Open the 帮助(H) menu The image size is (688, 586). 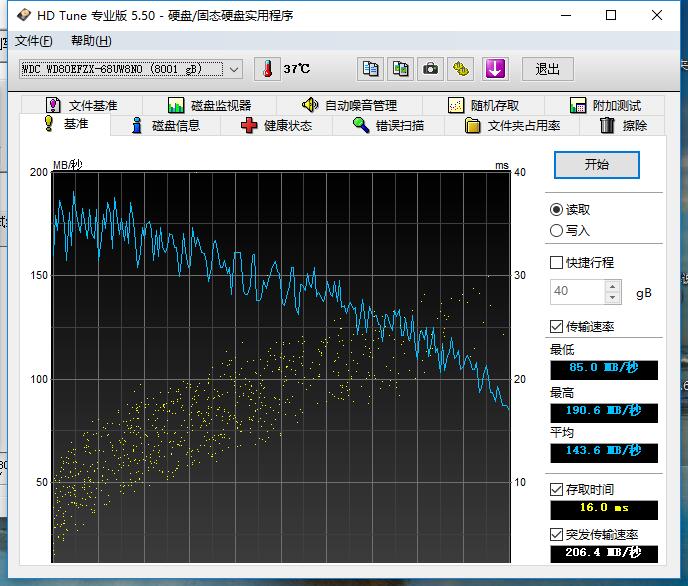point(91,41)
